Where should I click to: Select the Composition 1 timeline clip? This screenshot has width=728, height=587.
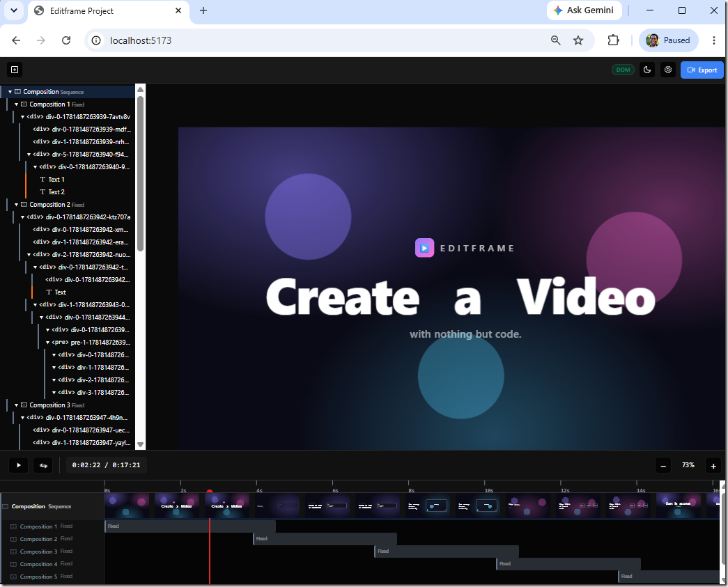click(190, 526)
